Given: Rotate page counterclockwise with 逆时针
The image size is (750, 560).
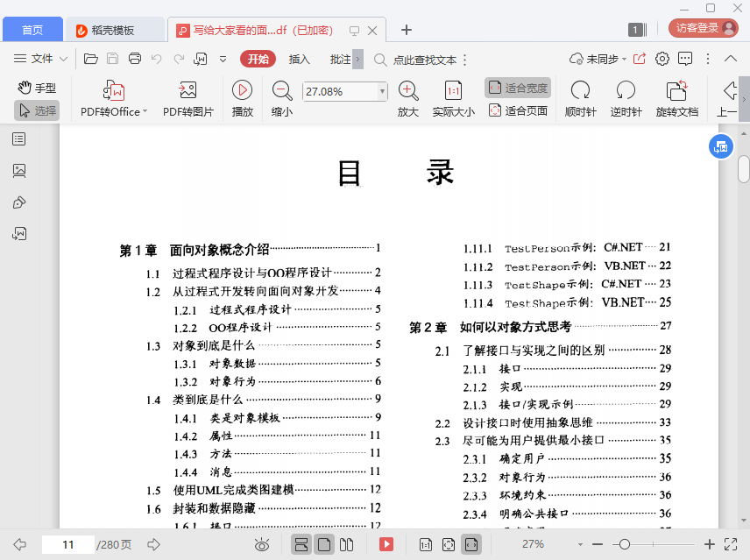Looking at the screenshot, I should pos(626,91).
